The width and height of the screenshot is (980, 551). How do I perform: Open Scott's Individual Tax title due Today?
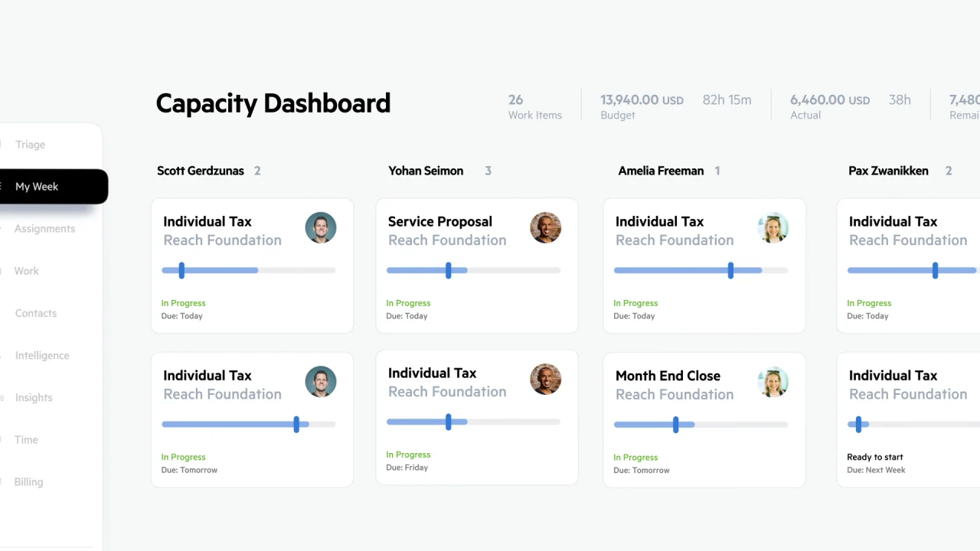point(207,221)
